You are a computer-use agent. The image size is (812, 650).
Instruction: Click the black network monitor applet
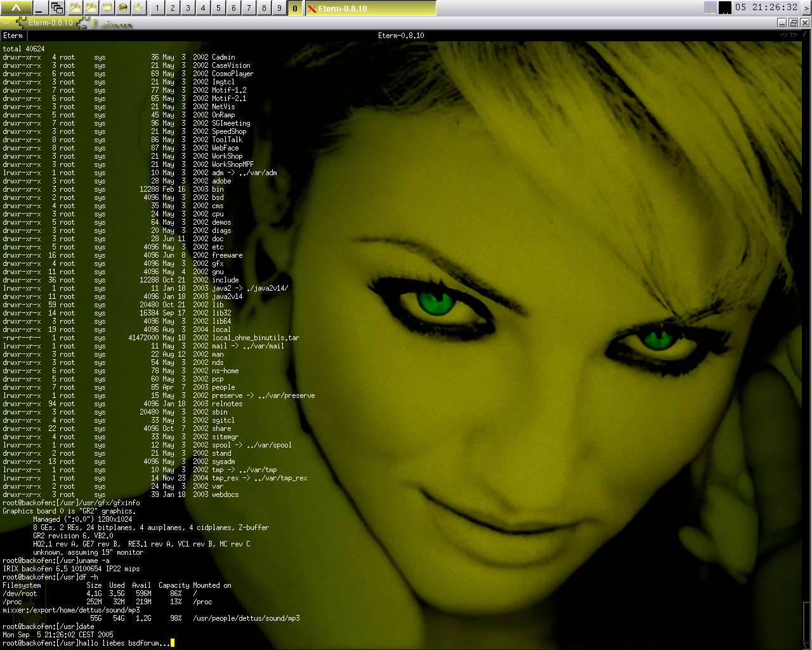(725, 8)
